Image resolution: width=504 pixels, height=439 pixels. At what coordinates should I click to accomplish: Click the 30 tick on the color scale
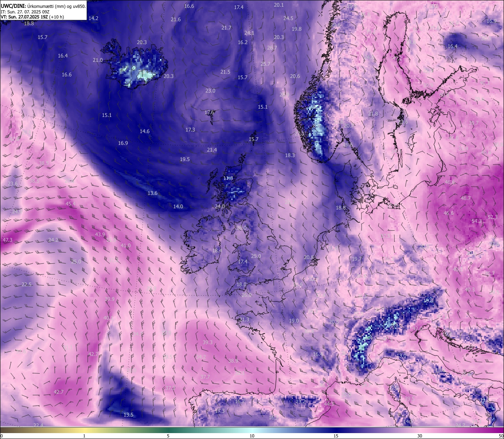coord(420,436)
